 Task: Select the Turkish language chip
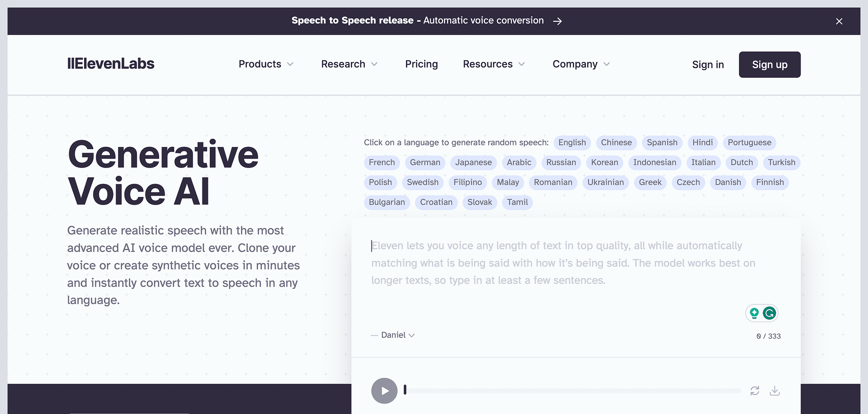coord(782,162)
